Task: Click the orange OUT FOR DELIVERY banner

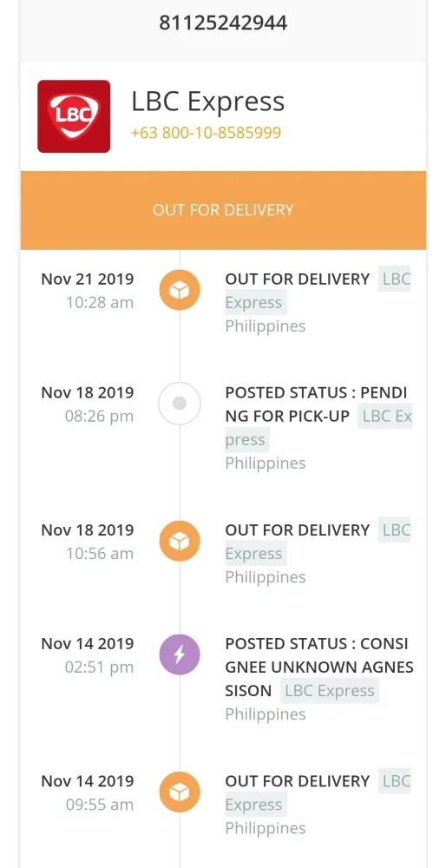Action: point(223,210)
